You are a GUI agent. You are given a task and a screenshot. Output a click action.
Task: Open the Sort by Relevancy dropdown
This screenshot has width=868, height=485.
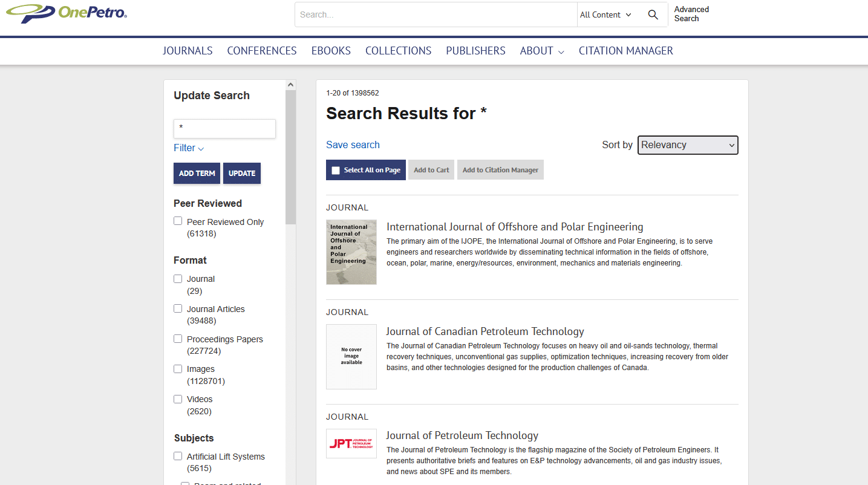[688, 145]
